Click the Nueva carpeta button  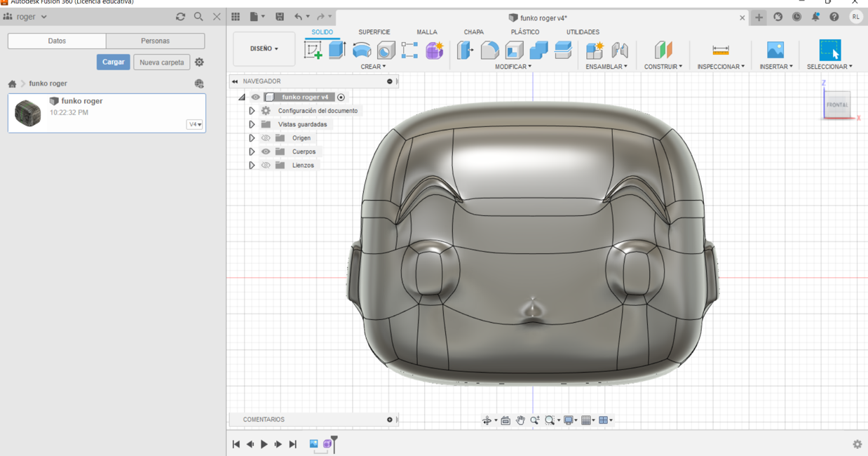(161, 62)
